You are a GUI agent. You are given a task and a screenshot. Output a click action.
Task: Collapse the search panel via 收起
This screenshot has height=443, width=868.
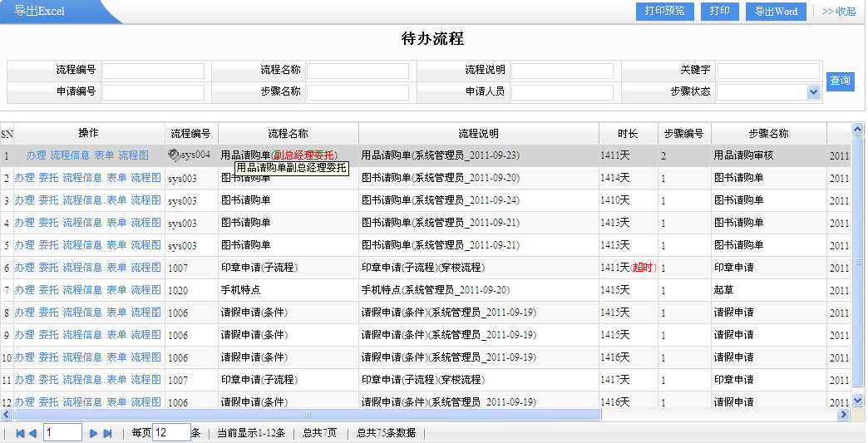coord(838,12)
